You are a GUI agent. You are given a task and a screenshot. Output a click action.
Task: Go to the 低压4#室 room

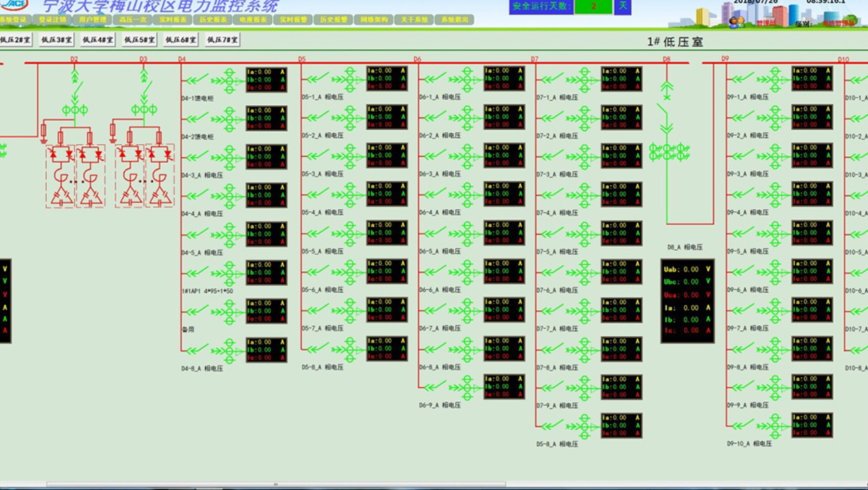(98, 40)
